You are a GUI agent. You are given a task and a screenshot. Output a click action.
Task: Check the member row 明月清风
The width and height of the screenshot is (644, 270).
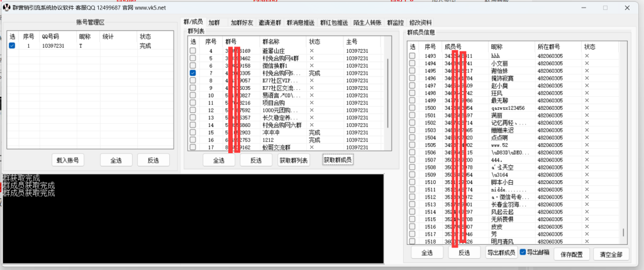412,242
